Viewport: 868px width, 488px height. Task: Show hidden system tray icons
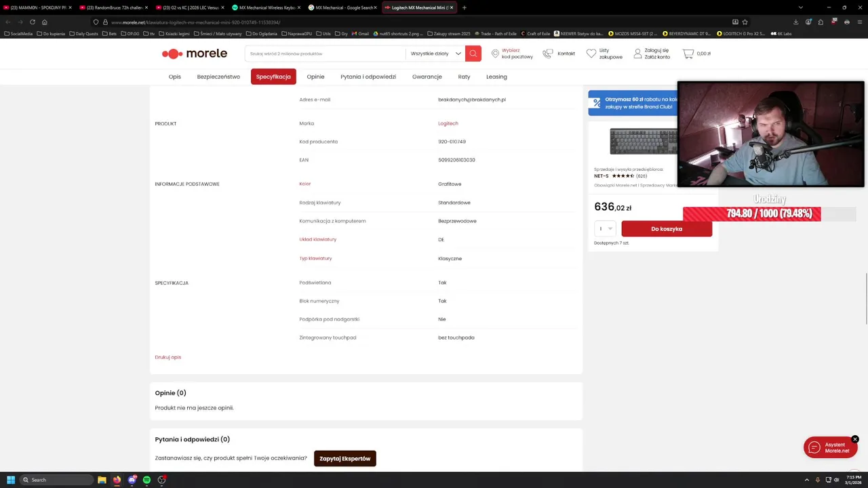[806, 480]
